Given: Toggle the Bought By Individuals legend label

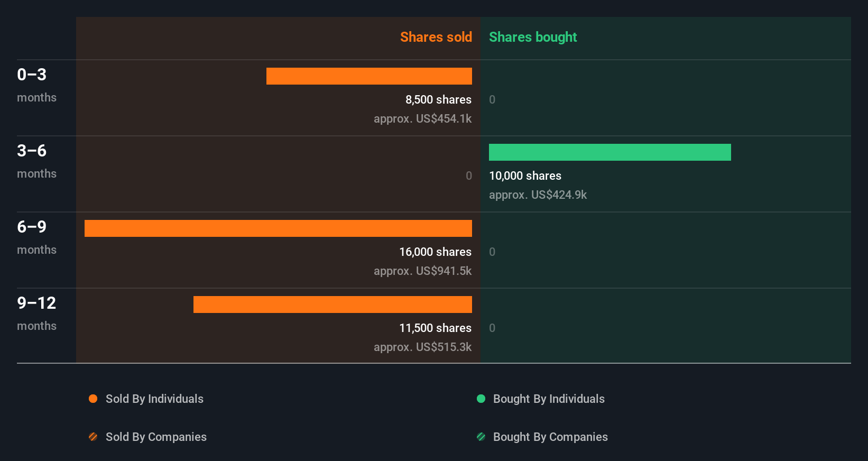Looking at the screenshot, I should tap(549, 399).
